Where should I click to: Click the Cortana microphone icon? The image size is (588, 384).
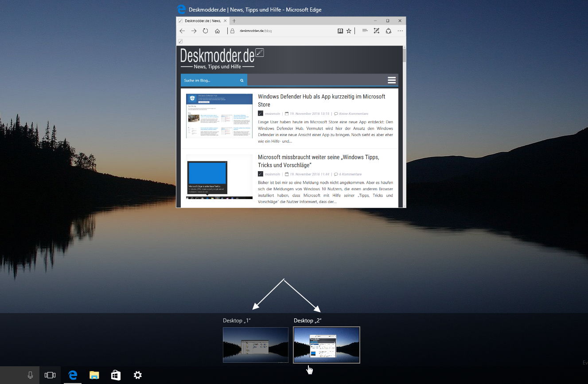30,375
